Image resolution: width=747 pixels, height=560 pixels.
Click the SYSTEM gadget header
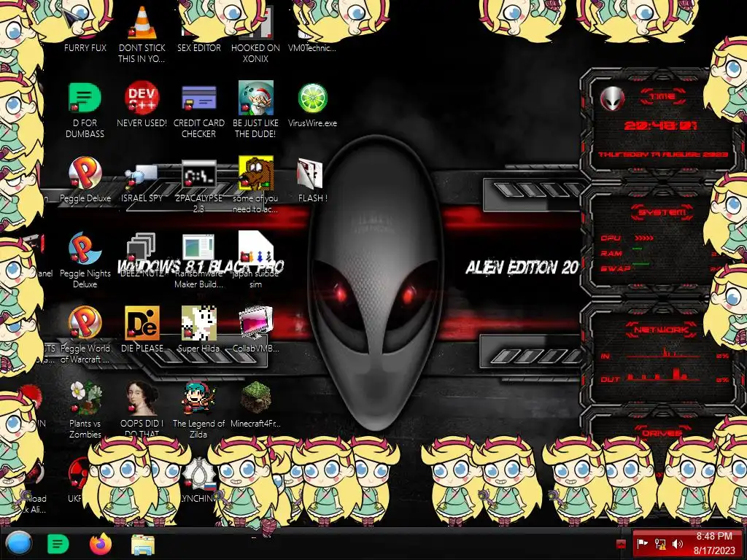tap(662, 212)
